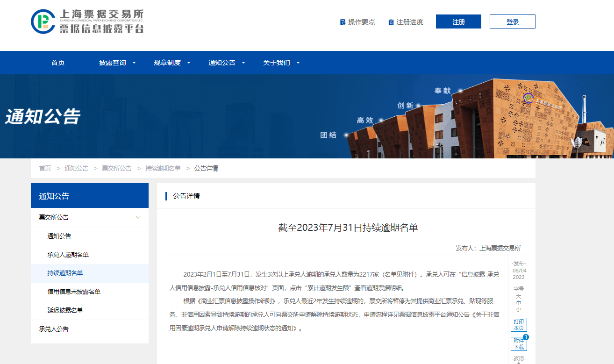Set font size to 中
The height and width of the screenshot is (364, 614).
(519, 303)
